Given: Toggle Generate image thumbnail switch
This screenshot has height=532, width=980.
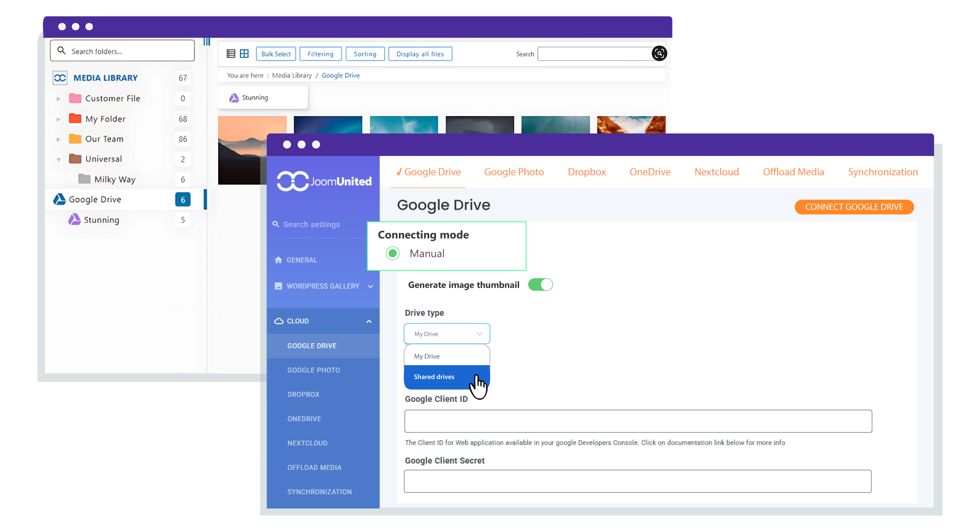Looking at the screenshot, I should (x=540, y=285).
